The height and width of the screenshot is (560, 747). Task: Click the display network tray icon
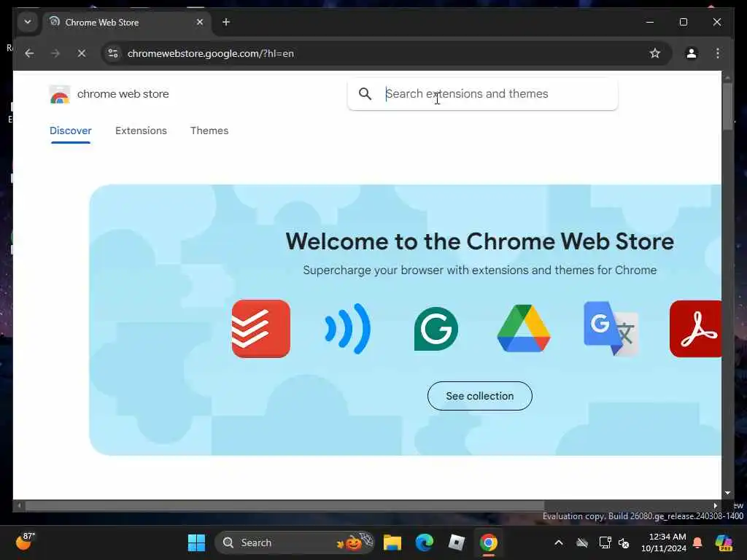pos(605,542)
